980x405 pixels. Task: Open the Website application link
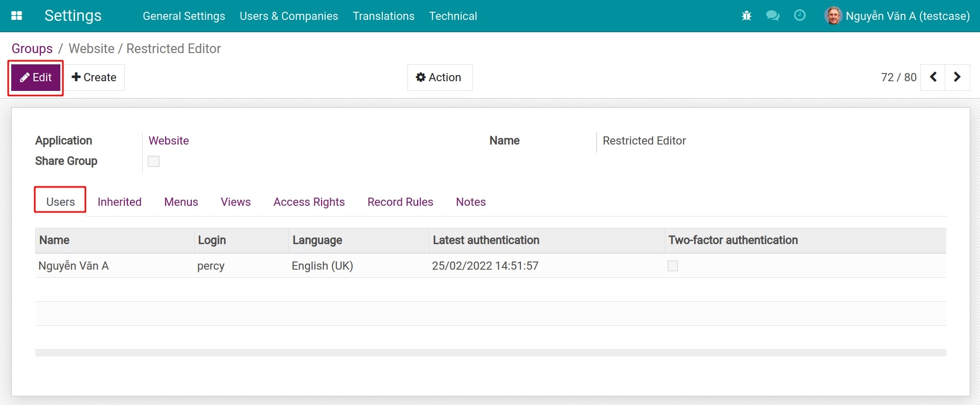tap(169, 140)
